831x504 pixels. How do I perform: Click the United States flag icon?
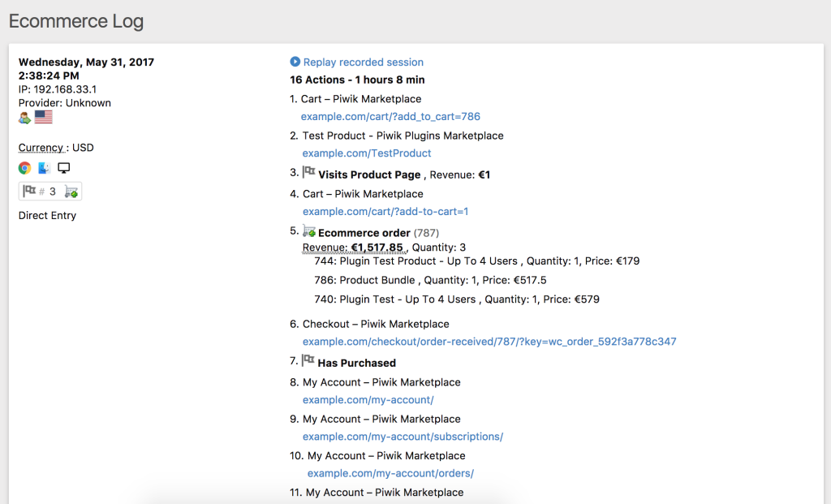tap(43, 117)
